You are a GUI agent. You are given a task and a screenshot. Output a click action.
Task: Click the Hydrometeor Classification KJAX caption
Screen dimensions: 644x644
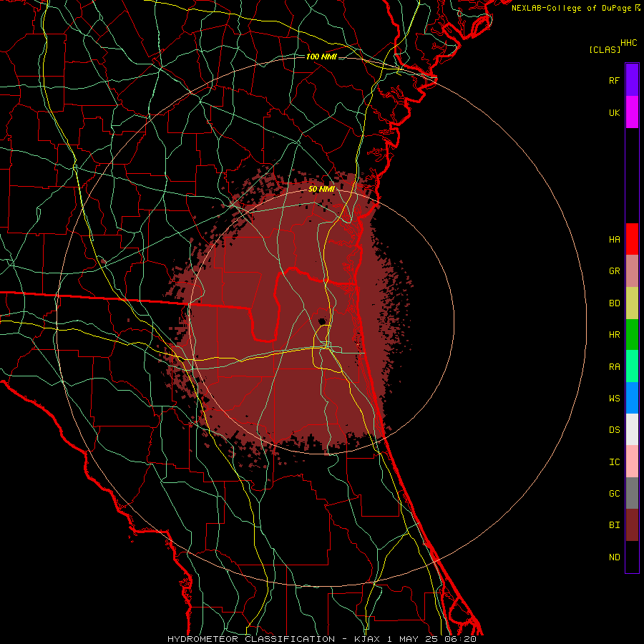coord(321,639)
